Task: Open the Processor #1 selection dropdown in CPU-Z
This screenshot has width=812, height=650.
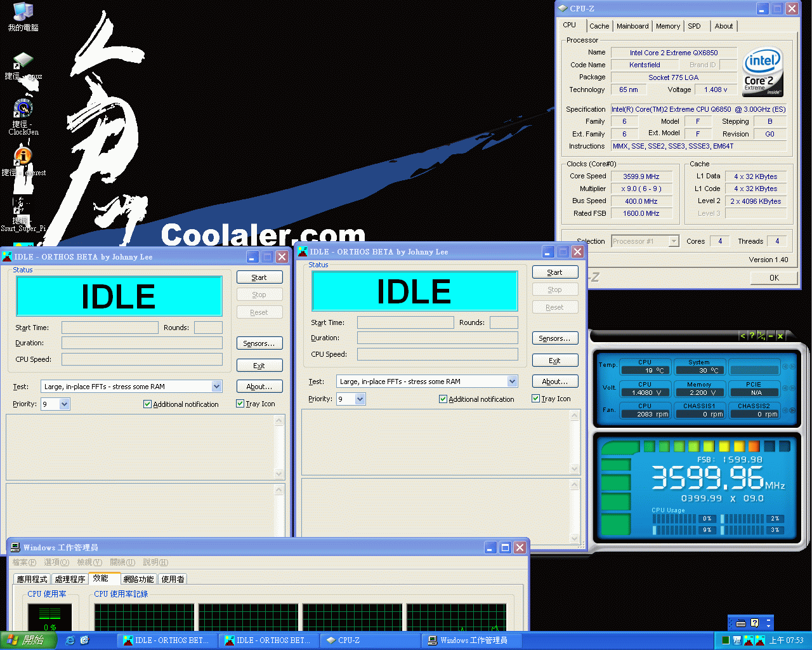Action: point(674,241)
